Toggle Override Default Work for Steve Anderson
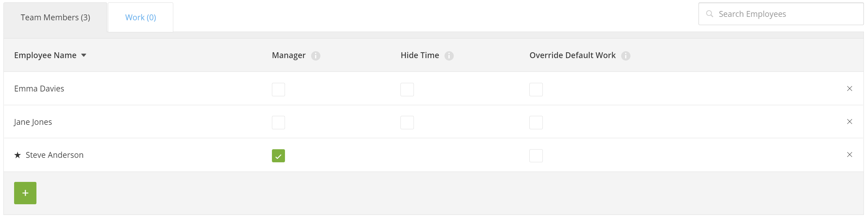The image size is (868, 218). 536,156
